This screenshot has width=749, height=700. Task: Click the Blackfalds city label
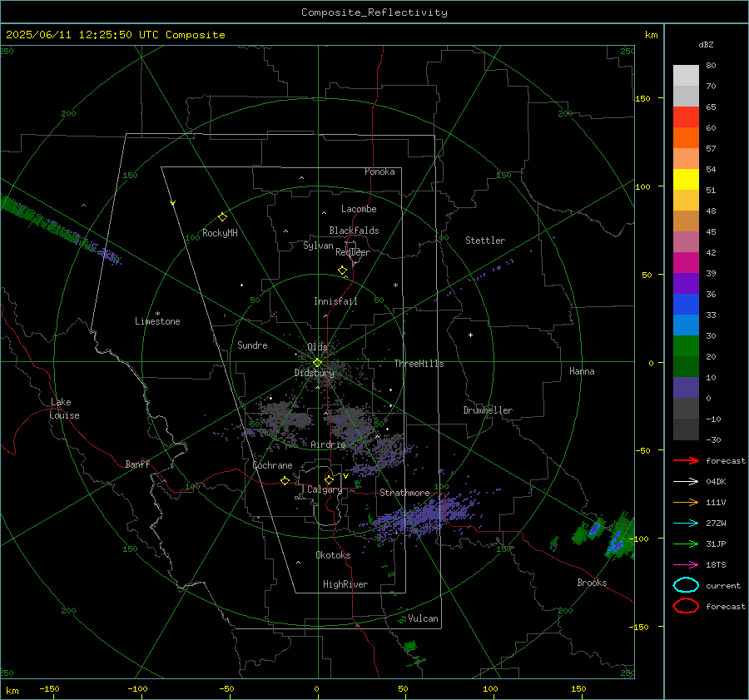click(354, 231)
